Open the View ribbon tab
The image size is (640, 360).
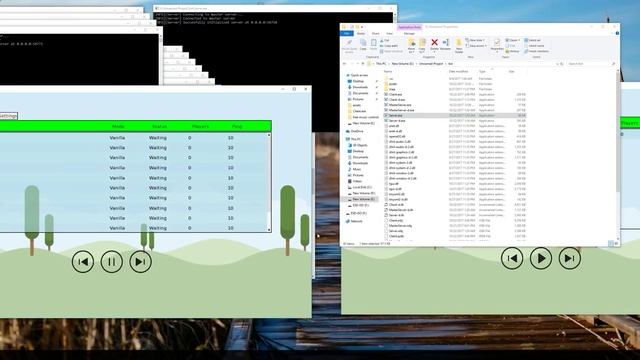pos(390,33)
